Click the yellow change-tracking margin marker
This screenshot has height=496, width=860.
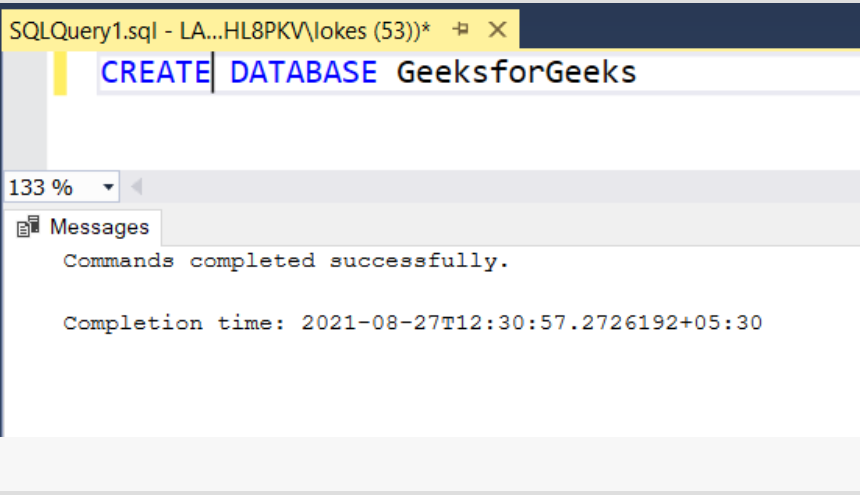click(x=60, y=73)
